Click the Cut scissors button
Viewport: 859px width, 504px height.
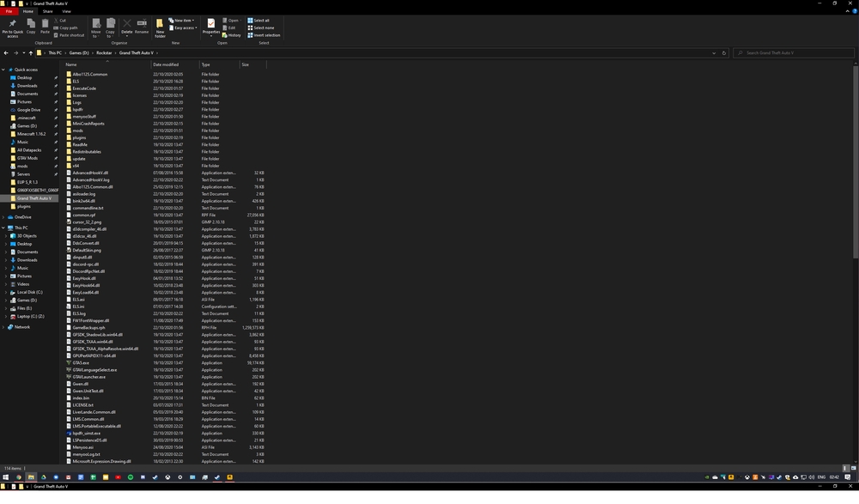tap(60, 21)
